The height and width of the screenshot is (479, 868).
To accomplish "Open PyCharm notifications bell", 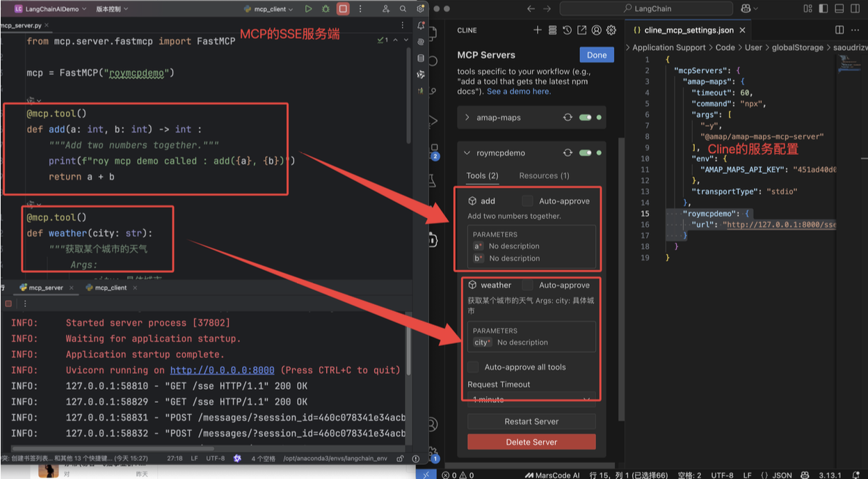I will (x=421, y=26).
